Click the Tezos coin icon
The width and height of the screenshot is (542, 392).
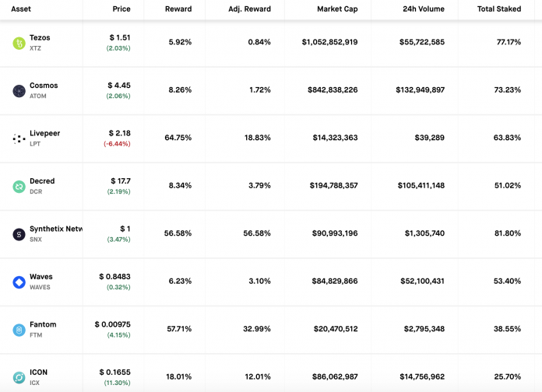(x=19, y=43)
